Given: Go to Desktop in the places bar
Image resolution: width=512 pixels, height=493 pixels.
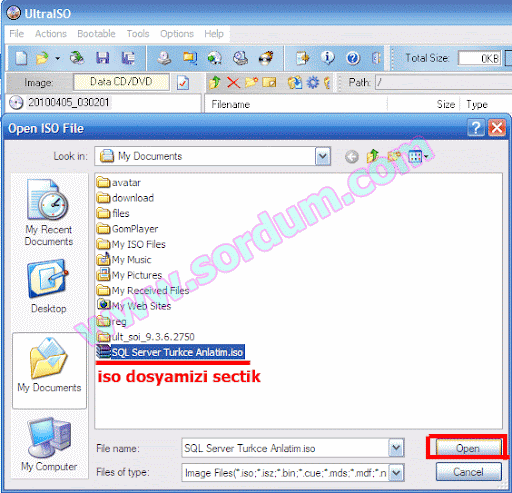Looking at the screenshot, I should [49, 287].
